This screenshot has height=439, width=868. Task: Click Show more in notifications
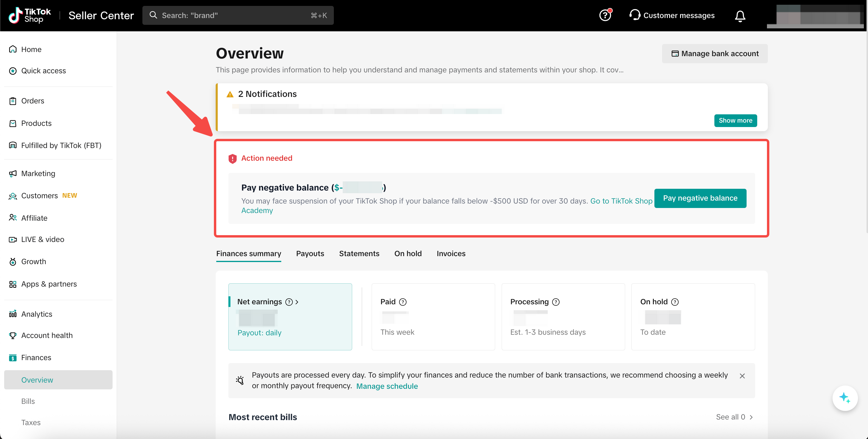(735, 121)
